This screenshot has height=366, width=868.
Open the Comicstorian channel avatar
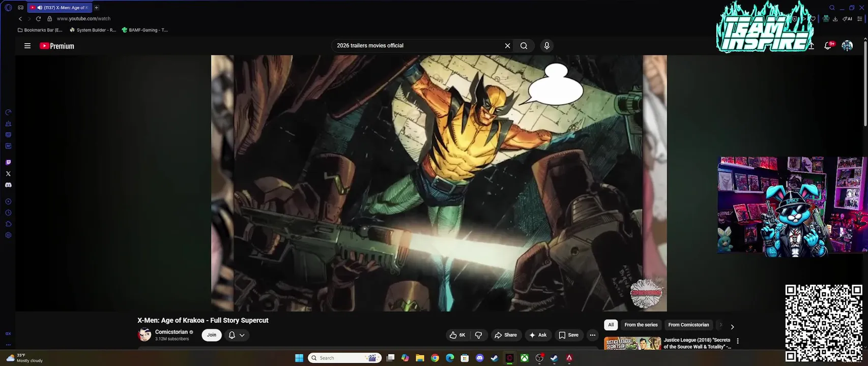(144, 334)
